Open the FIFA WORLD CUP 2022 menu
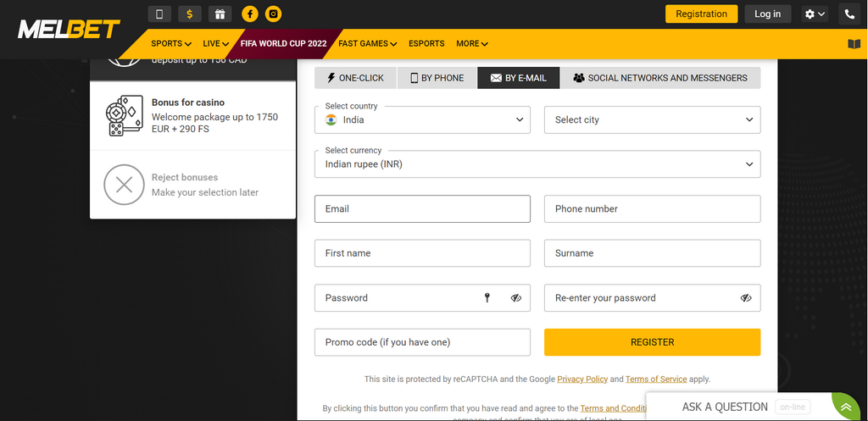This screenshot has height=421, width=868. (x=283, y=43)
